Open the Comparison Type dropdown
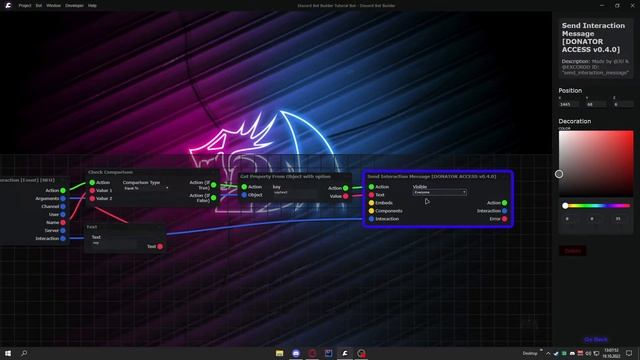The width and height of the screenshot is (640, 360). pyautogui.click(x=146, y=188)
